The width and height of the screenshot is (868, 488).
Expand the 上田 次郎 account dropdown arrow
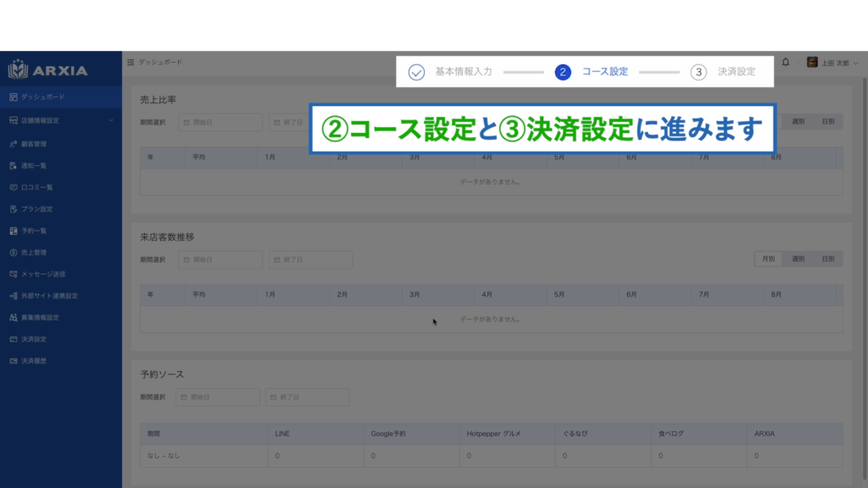pyautogui.click(x=856, y=63)
